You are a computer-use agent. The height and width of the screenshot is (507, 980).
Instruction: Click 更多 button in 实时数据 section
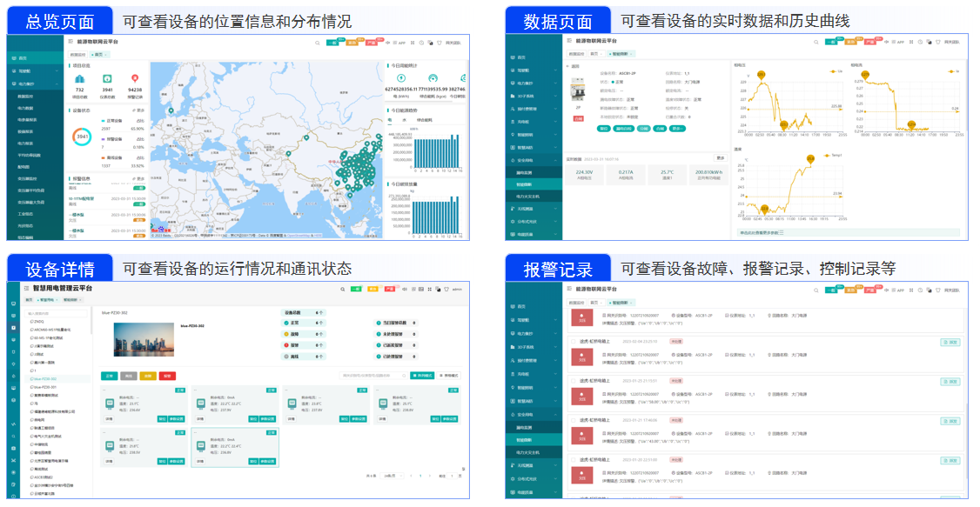pyautogui.click(x=720, y=158)
